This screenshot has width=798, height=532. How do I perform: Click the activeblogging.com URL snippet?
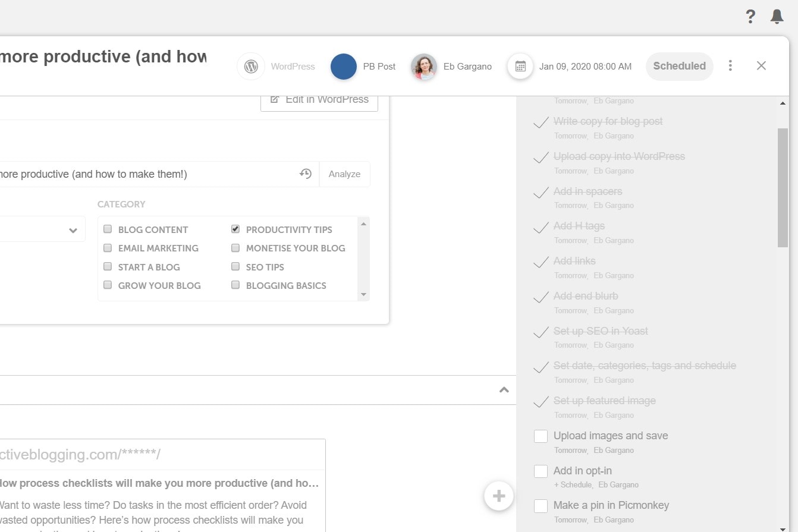pyautogui.click(x=80, y=455)
